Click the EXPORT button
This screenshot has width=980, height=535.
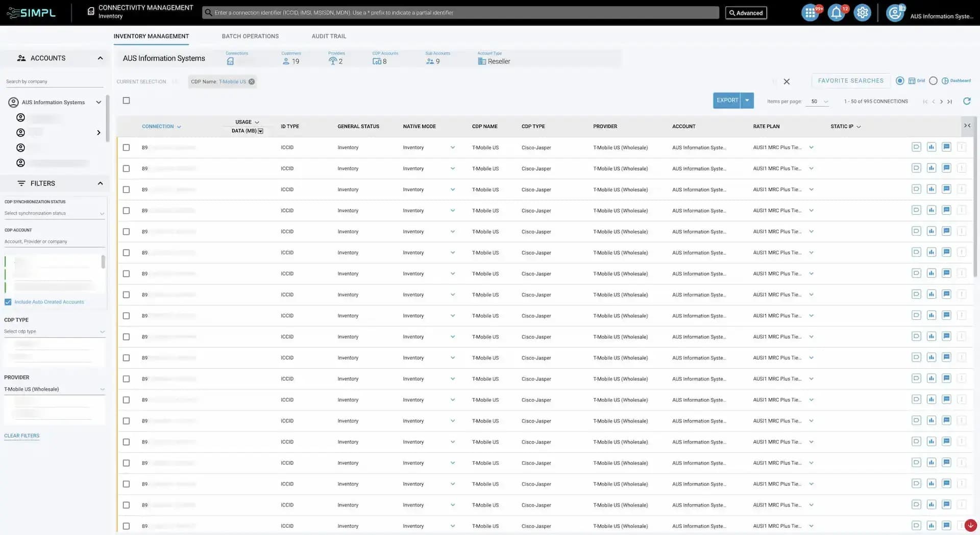727,100
